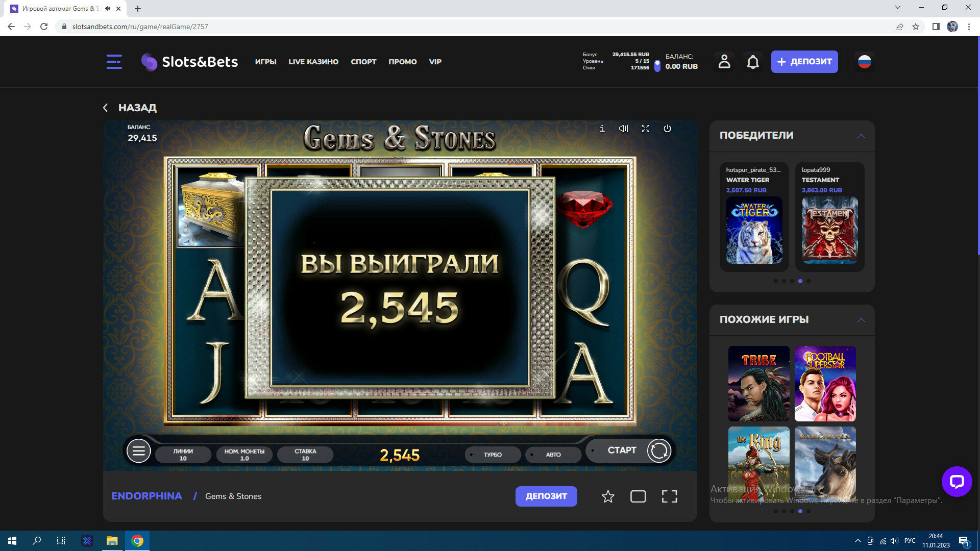Open the LIVE КАЗИНО menu item
This screenshot has height=551, width=980.
pos(313,62)
